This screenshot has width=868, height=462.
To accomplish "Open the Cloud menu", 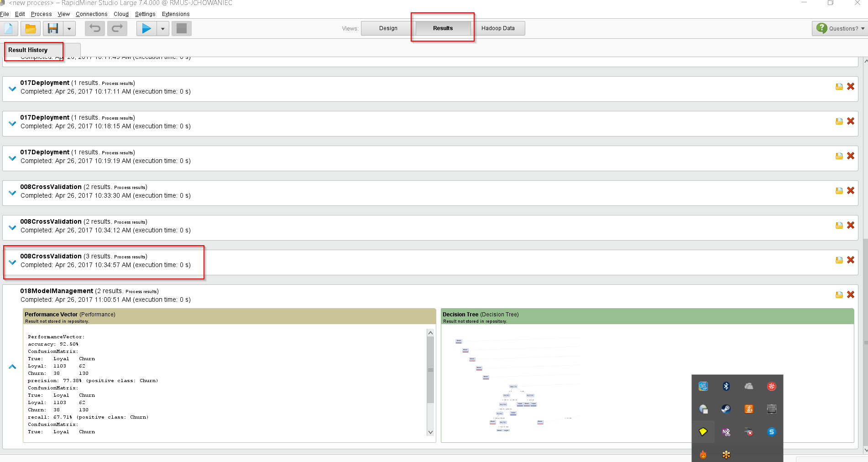I will click(121, 14).
